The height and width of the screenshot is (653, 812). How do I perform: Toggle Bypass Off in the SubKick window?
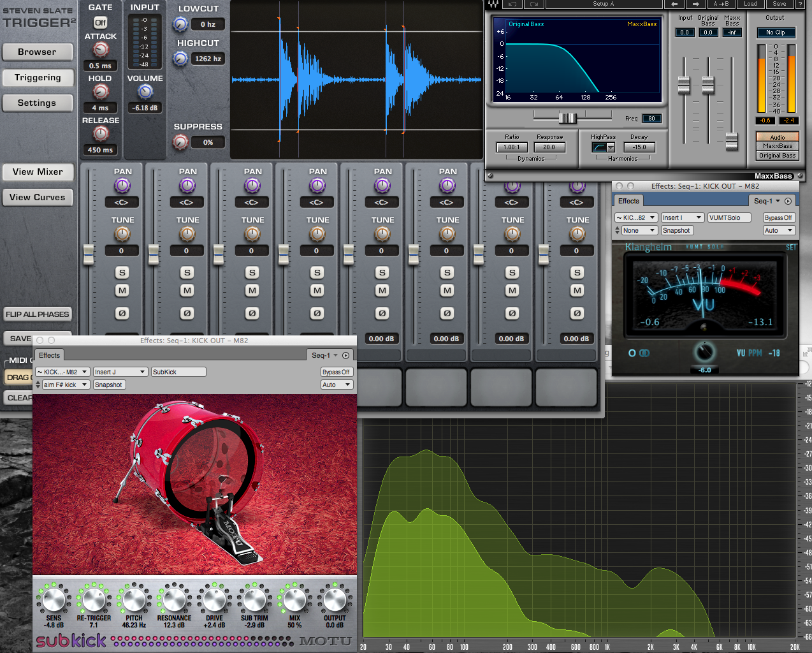click(x=335, y=372)
